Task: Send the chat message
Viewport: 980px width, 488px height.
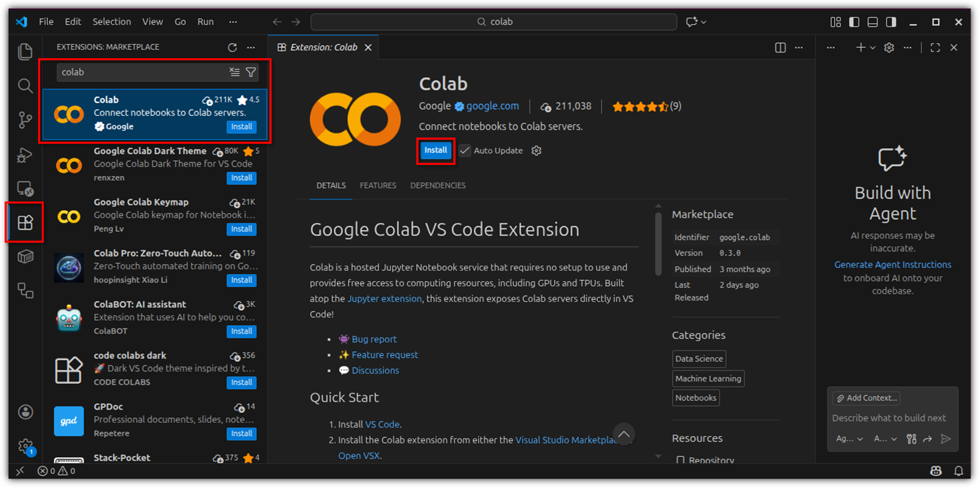Action: pos(945,439)
